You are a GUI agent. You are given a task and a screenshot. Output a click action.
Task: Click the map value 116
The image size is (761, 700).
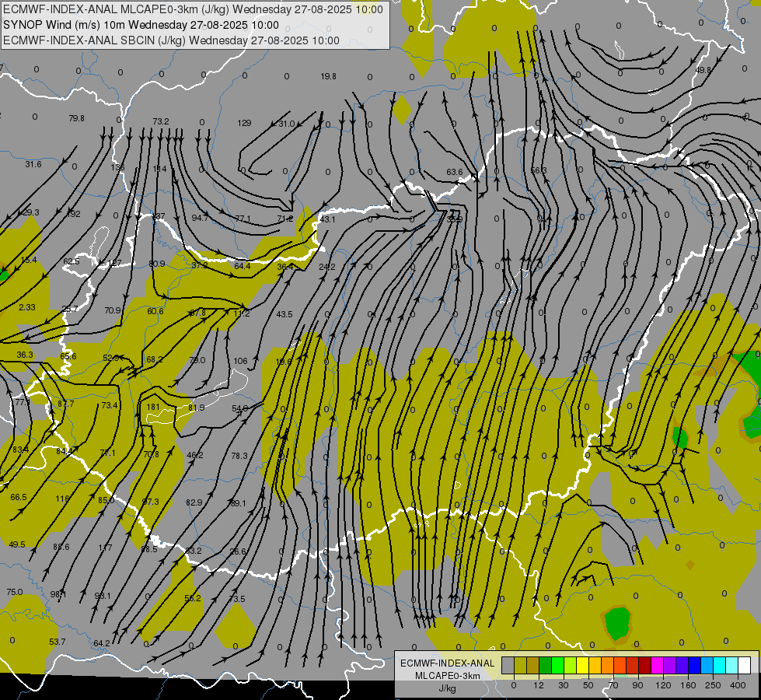tap(63, 499)
